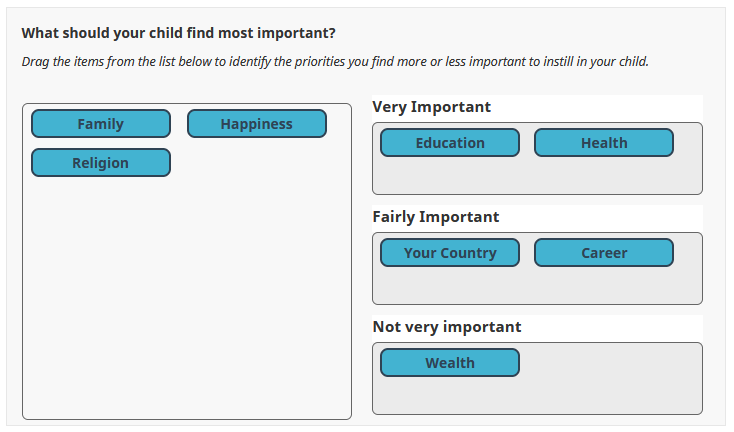
Task: Click the italic drag instructions text
Action: (335, 62)
